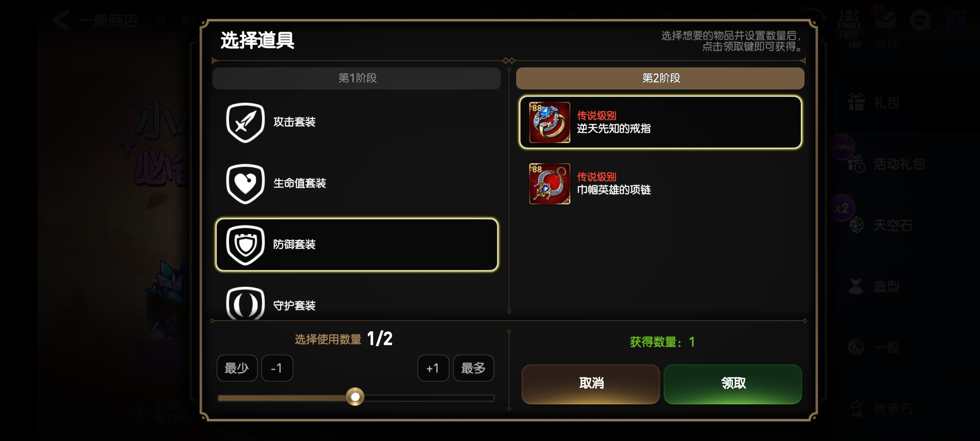This screenshot has height=441, width=980.
Task: Set quantity to minimum with 最少
Action: click(x=237, y=368)
